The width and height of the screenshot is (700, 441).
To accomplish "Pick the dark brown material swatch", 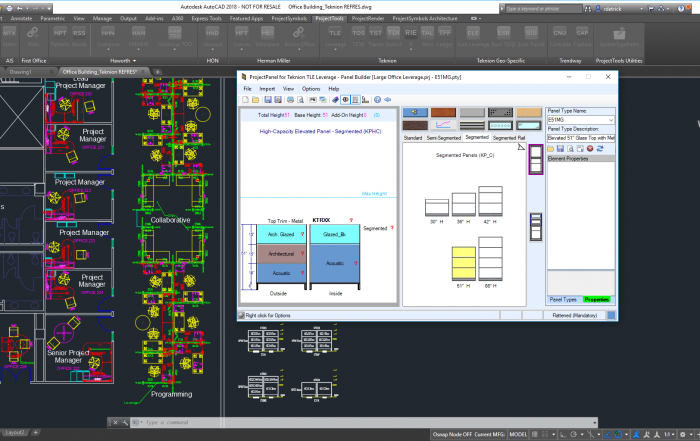I will (415, 125).
